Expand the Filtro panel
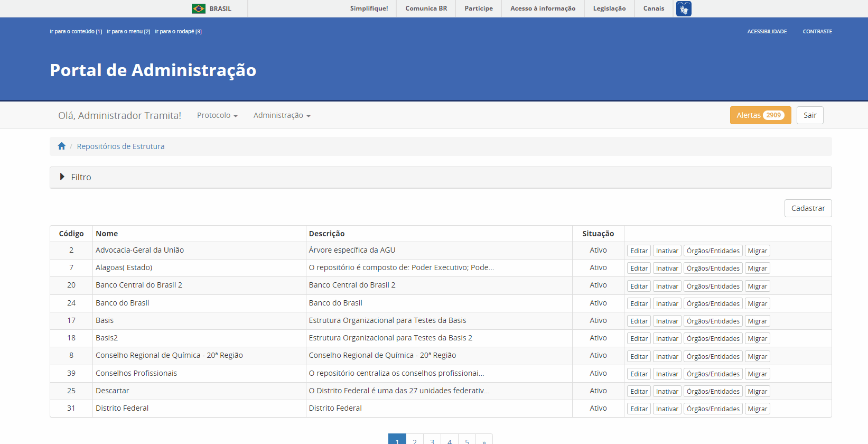The image size is (868, 444). click(441, 178)
